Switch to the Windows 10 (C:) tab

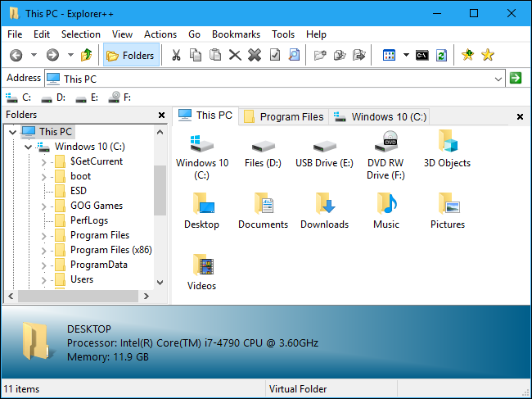pos(380,117)
